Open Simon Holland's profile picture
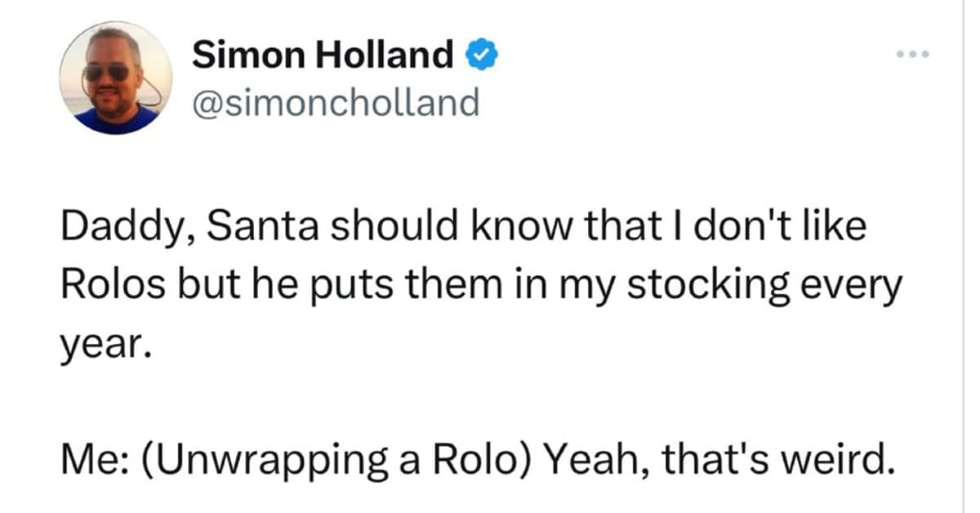 point(116,78)
